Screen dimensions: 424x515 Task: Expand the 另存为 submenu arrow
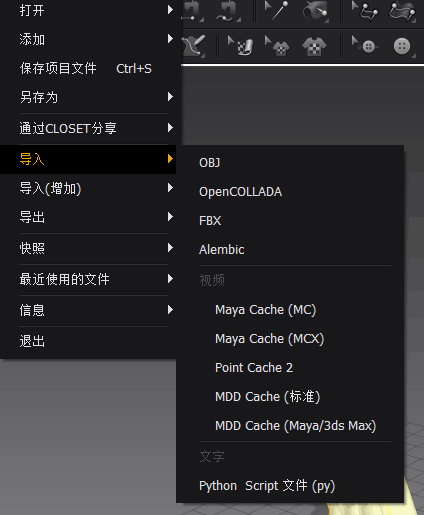click(x=170, y=97)
